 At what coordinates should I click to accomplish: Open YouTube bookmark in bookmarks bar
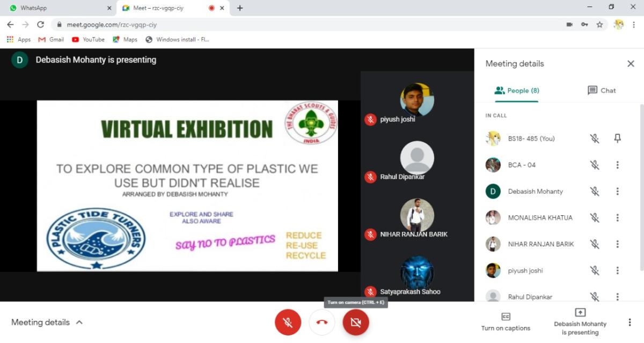click(x=88, y=40)
